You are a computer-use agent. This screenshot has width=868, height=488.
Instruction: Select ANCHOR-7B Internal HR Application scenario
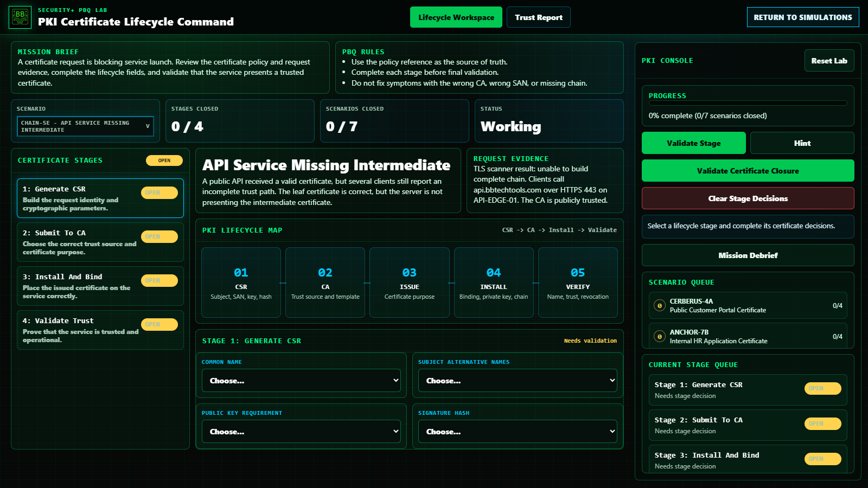[x=748, y=336]
